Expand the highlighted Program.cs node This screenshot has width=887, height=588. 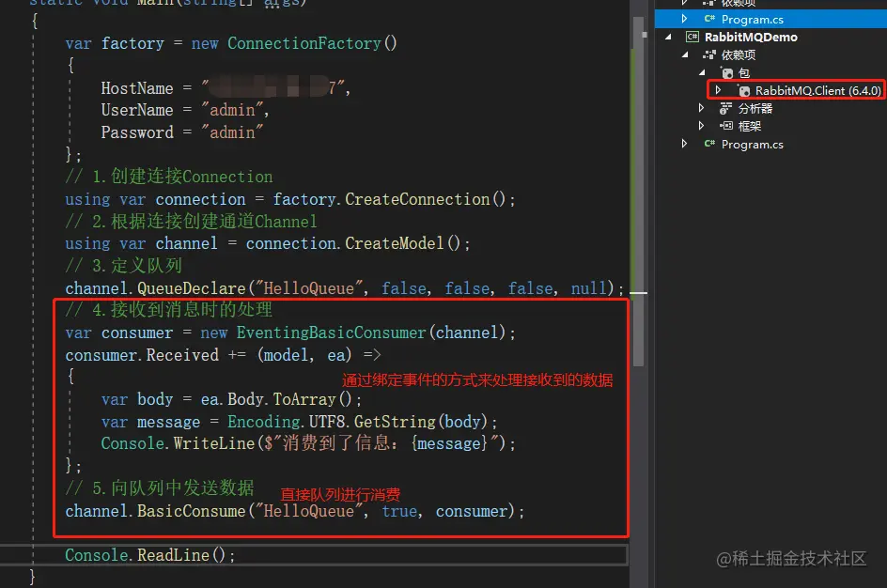coord(684,19)
